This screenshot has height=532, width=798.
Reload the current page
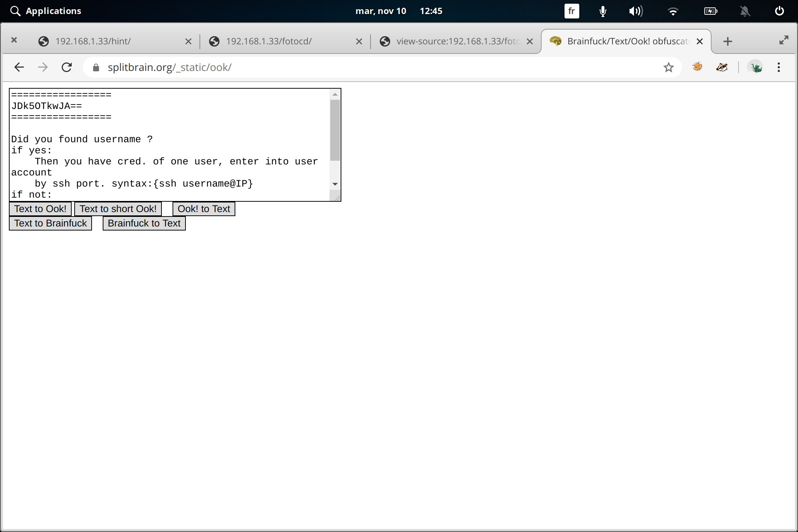point(67,67)
